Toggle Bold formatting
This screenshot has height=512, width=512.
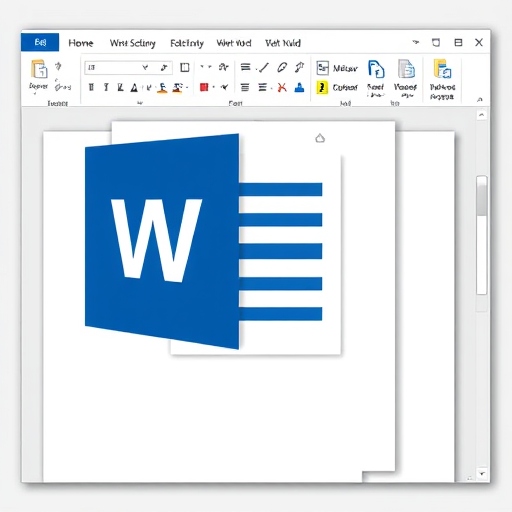91,87
